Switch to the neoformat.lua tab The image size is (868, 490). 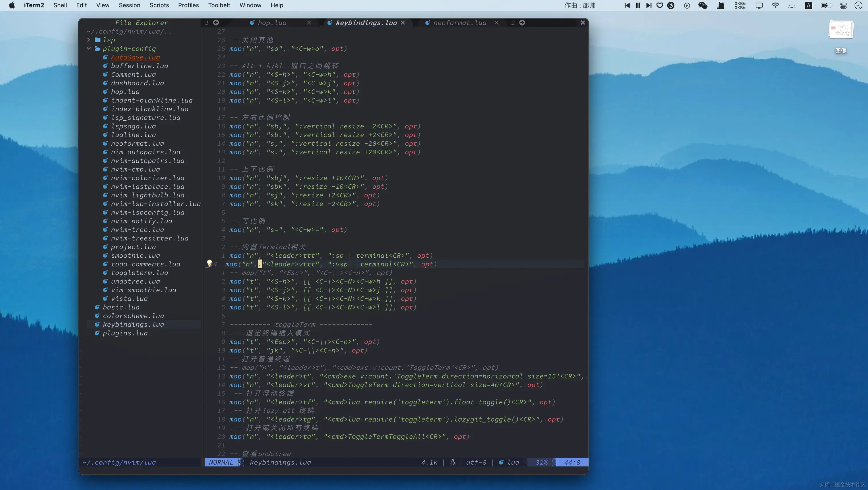[460, 23]
